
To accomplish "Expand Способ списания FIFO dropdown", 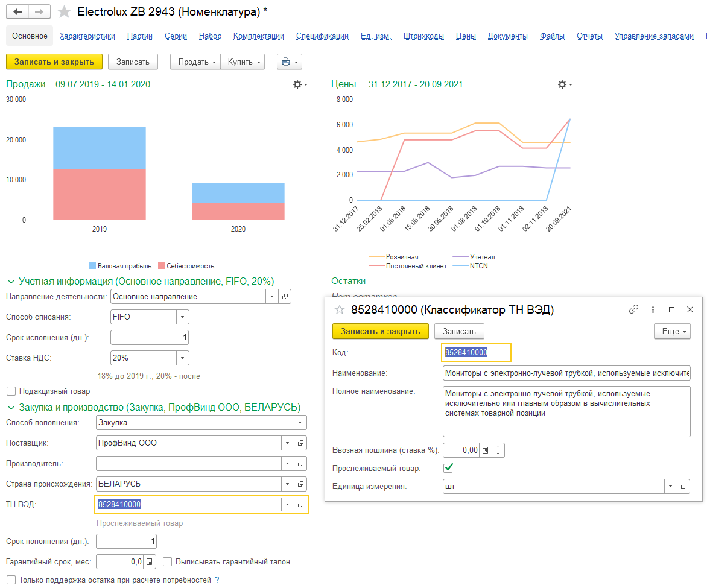I will pyautogui.click(x=183, y=317).
